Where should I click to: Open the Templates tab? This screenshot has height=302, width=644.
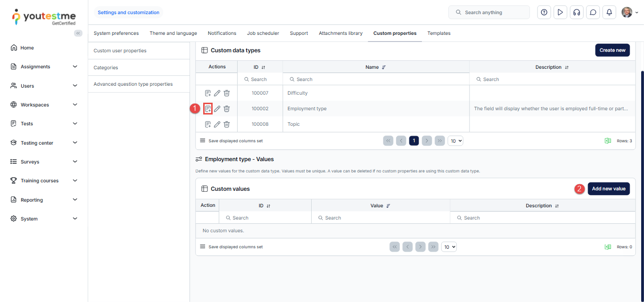pyautogui.click(x=438, y=33)
